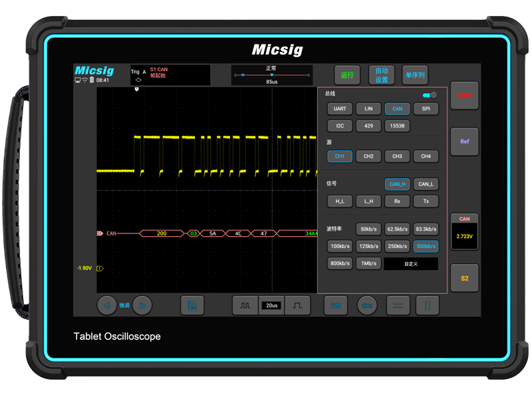Tap the vertical cursor lines icon

[x=428, y=305]
